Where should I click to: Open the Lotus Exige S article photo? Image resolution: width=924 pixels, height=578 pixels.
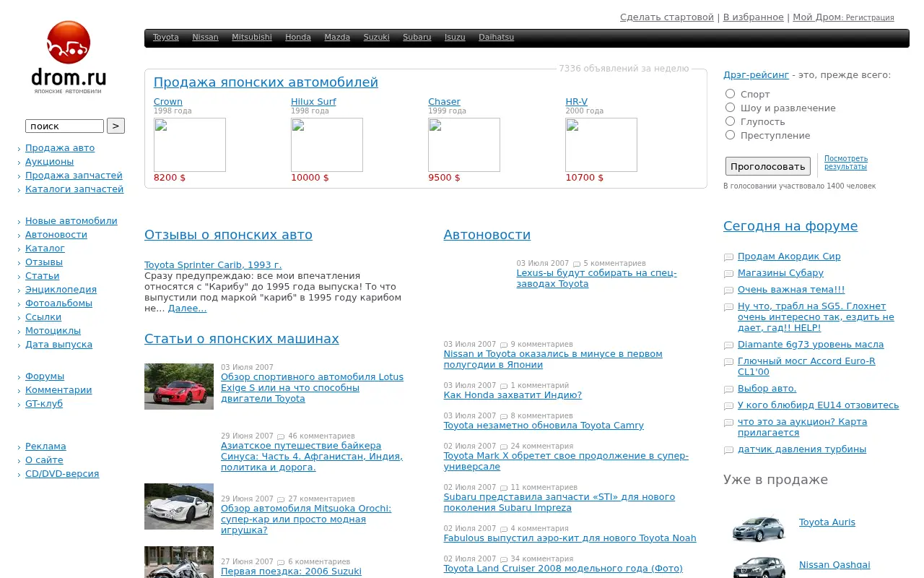click(x=179, y=387)
